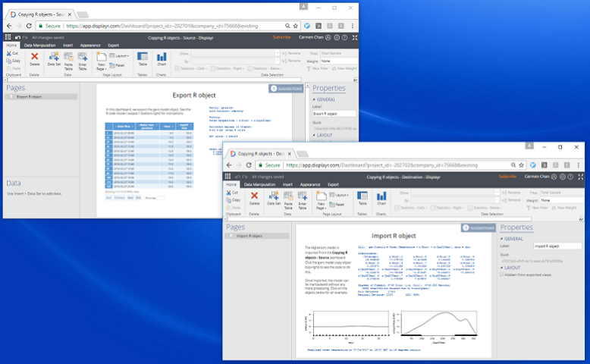Go back in the Destination browser
Image resolution: width=590 pixels, height=364 pixels.
point(229,165)
